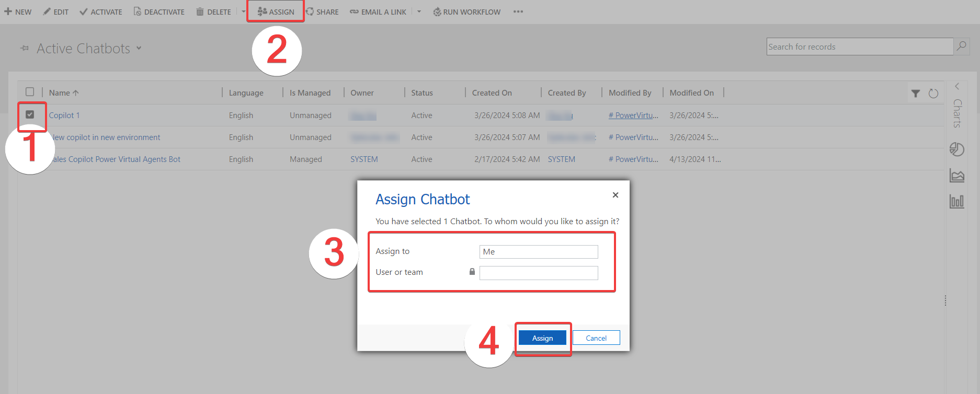Click the NEW command in the toolbar
Image resolution: width=980 pixels, height=394 pixels.
(x=18, y=11)
